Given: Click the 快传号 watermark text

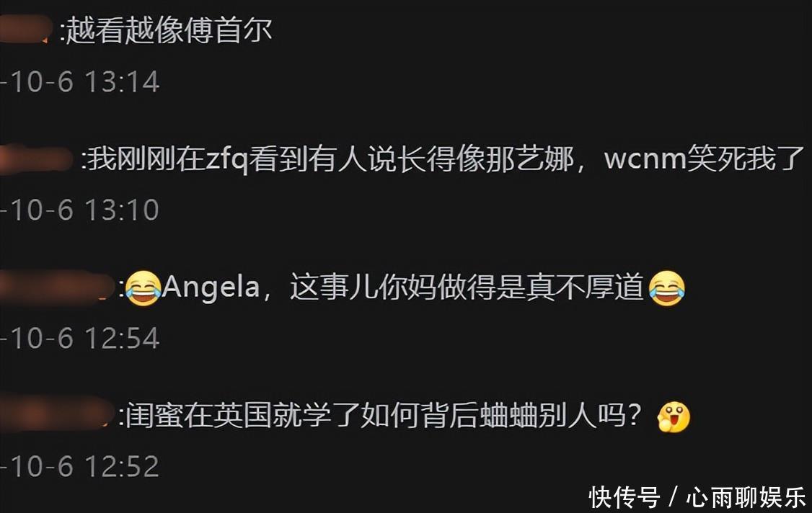Looking at the screenshot, I should coord(624,497).
